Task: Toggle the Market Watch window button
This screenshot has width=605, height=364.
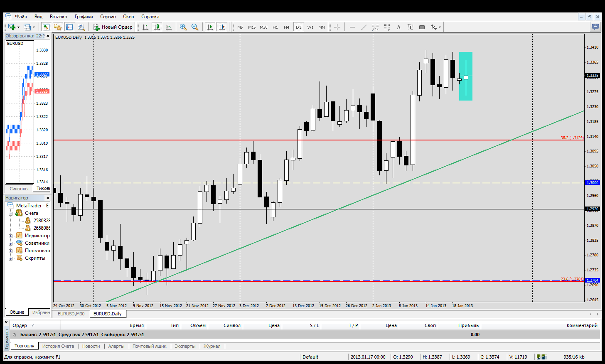Action: [46, 27]
